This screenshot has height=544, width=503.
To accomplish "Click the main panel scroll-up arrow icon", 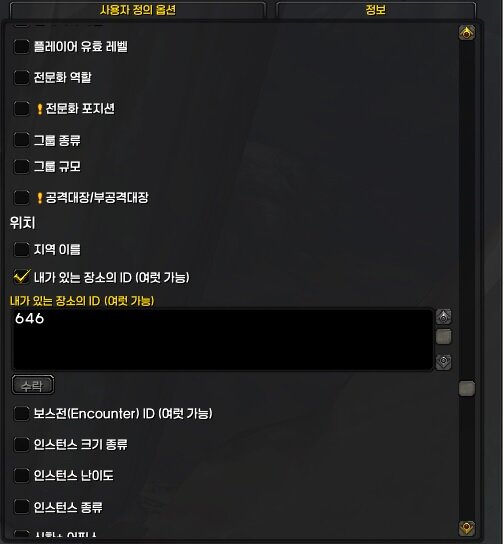I will tap(467, 33).
